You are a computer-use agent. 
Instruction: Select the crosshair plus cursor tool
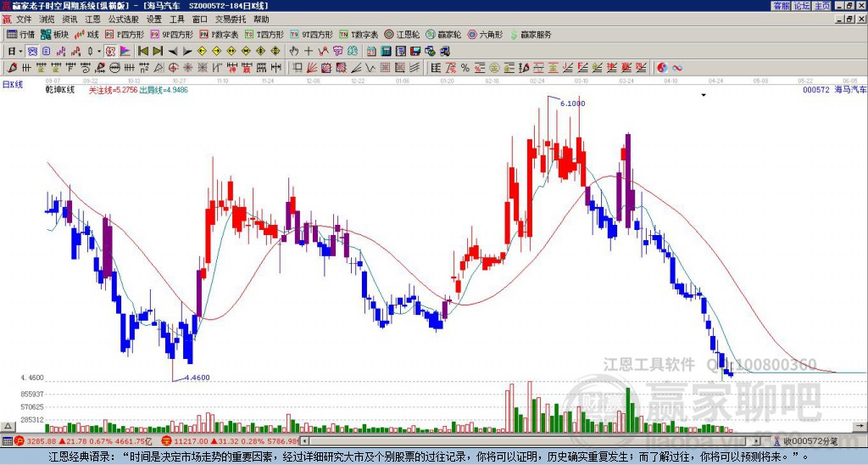click(309, 52)
